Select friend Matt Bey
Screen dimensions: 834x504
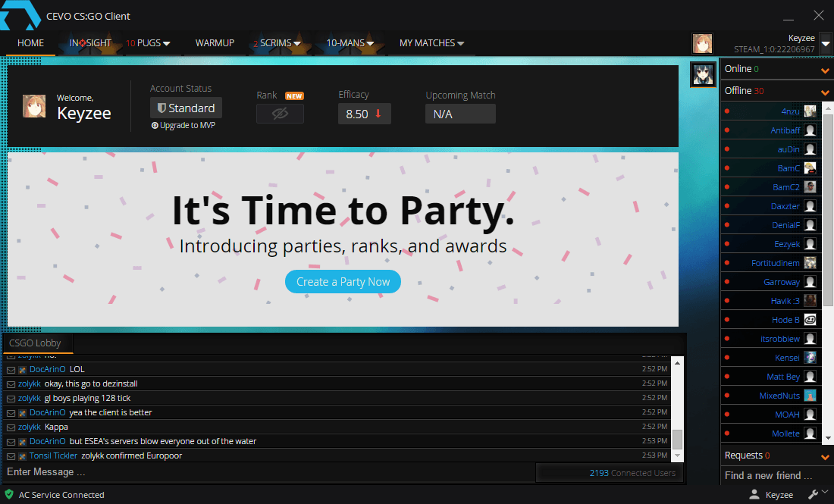tap(771, 377)
